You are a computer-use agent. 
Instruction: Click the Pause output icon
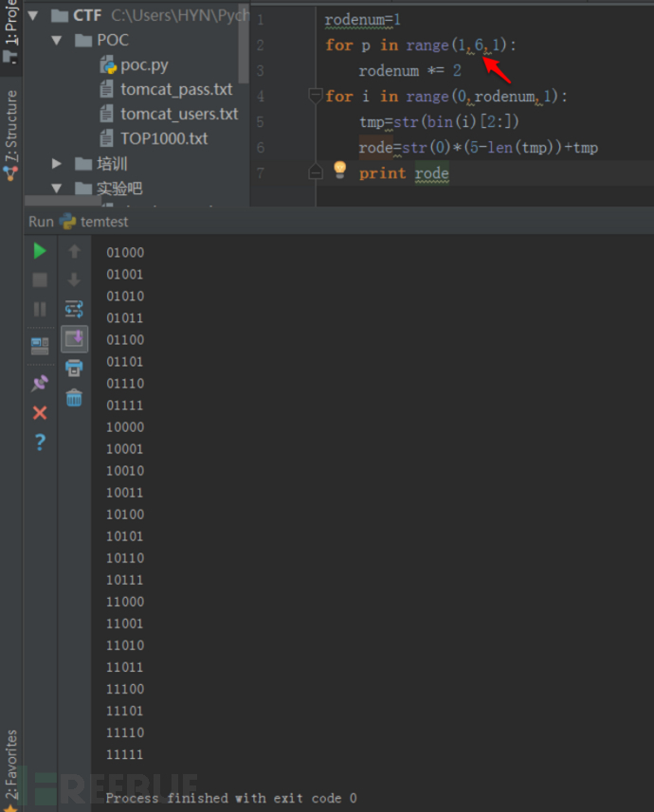40,310
